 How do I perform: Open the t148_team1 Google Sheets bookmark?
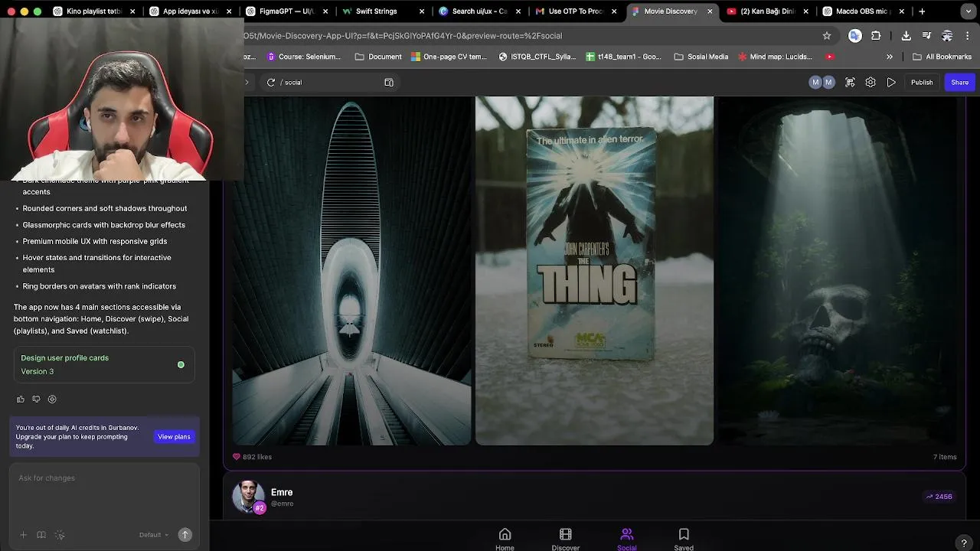(x=623, y=57)
